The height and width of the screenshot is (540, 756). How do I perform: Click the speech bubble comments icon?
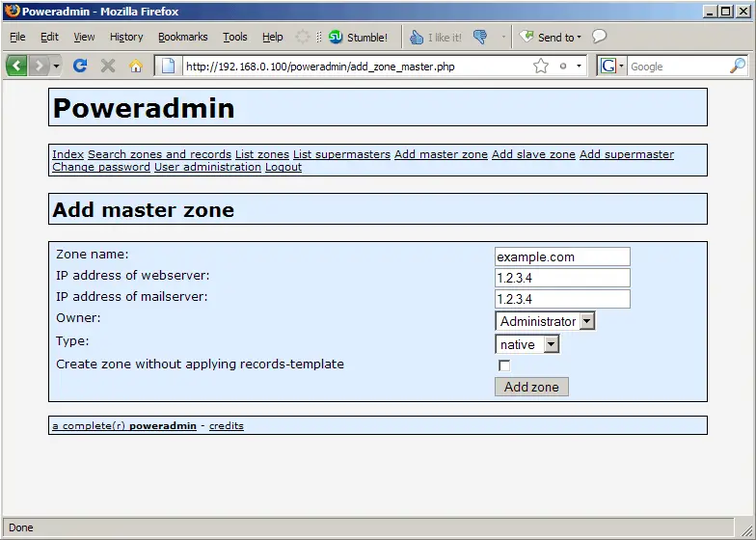click(x=599, y=37)
